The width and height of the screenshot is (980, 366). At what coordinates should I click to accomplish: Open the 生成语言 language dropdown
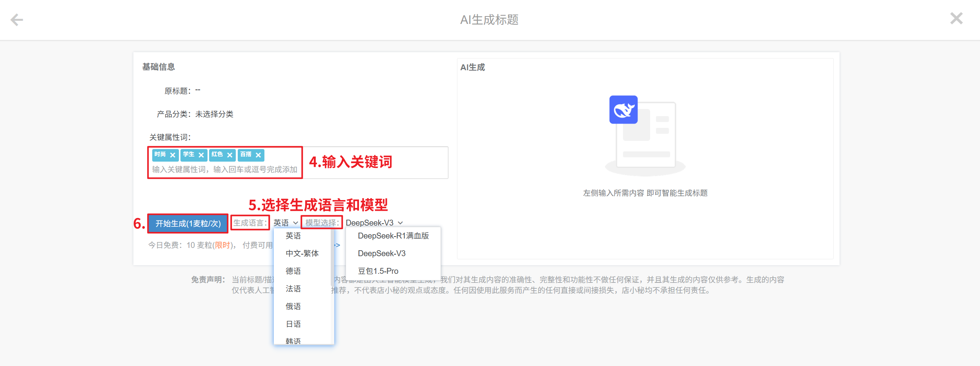(286, 223)
